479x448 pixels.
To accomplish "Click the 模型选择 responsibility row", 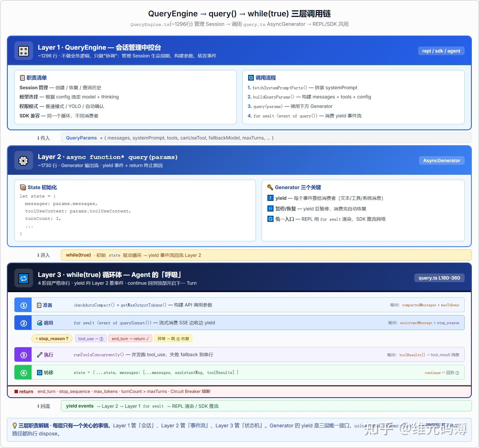I will [69, 97].
